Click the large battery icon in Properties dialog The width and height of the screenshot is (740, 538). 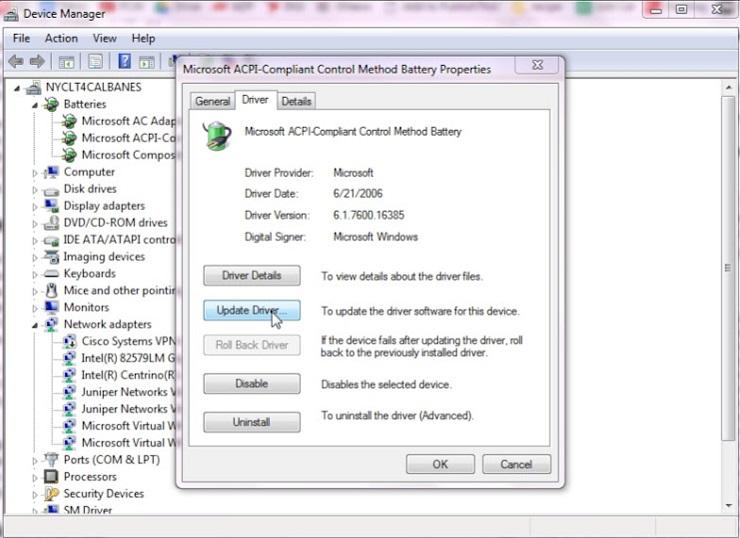pos(217,136)
